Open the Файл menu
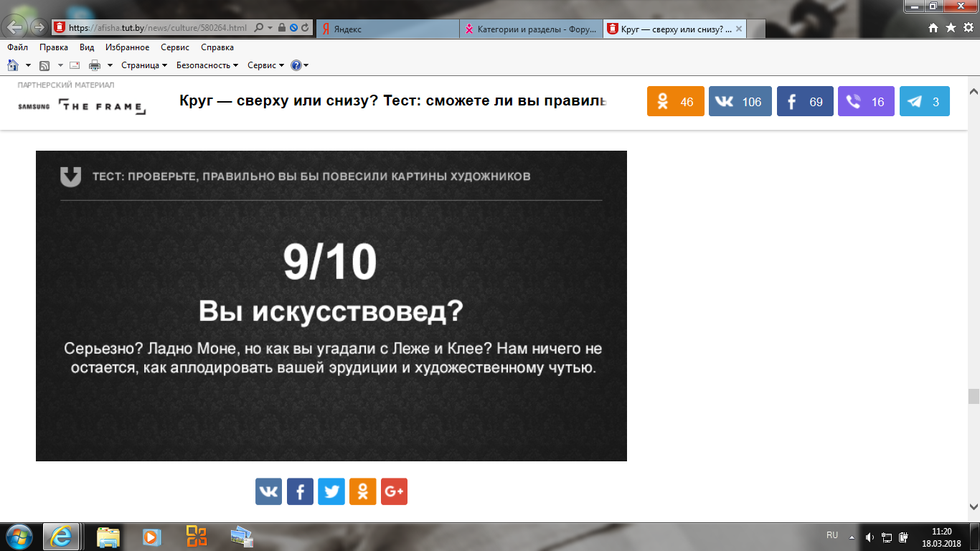The width and height of the screenshot is (980, 551). coord(18,47)
